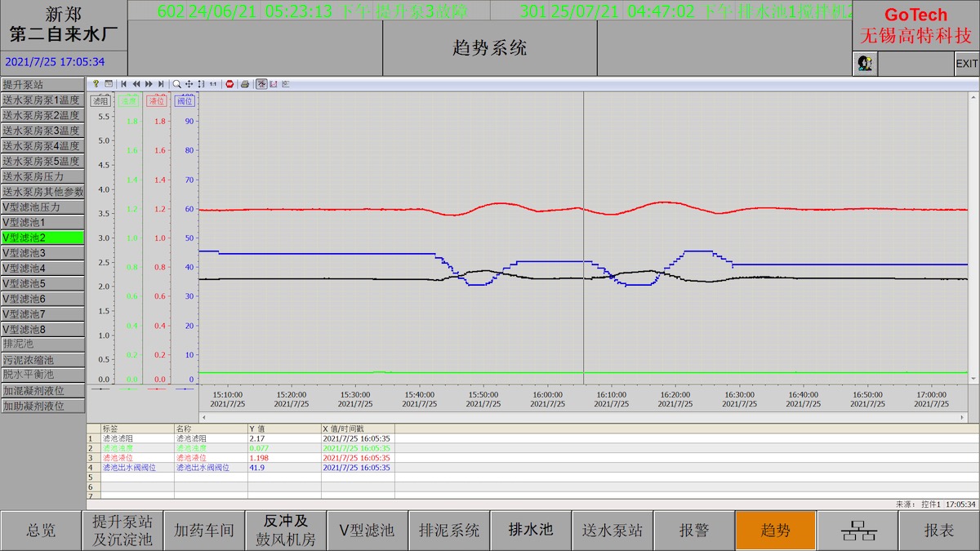Open the 加药车间 bottom tab

pos(204,531)
